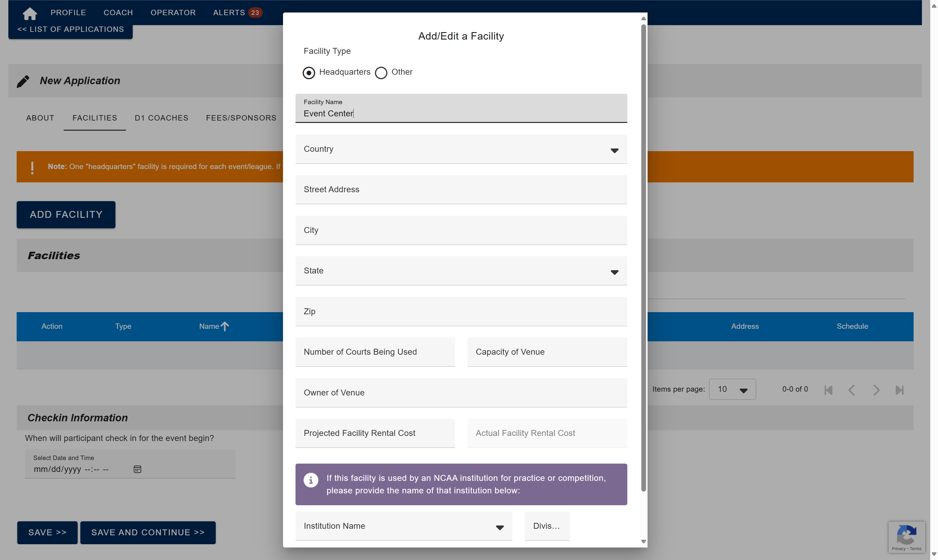This screenshot has height=560, width=938.
Task: Select the Other facility type
Action: (x=381, y=73)
